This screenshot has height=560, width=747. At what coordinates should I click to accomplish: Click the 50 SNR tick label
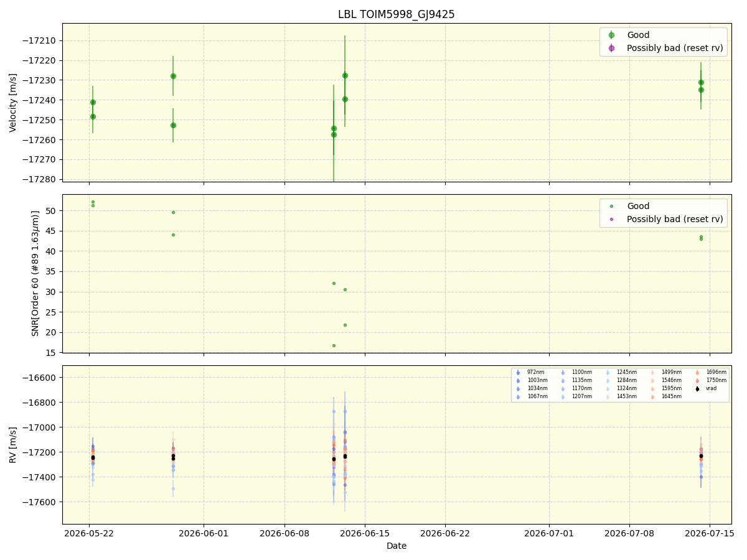coord(52,211)
